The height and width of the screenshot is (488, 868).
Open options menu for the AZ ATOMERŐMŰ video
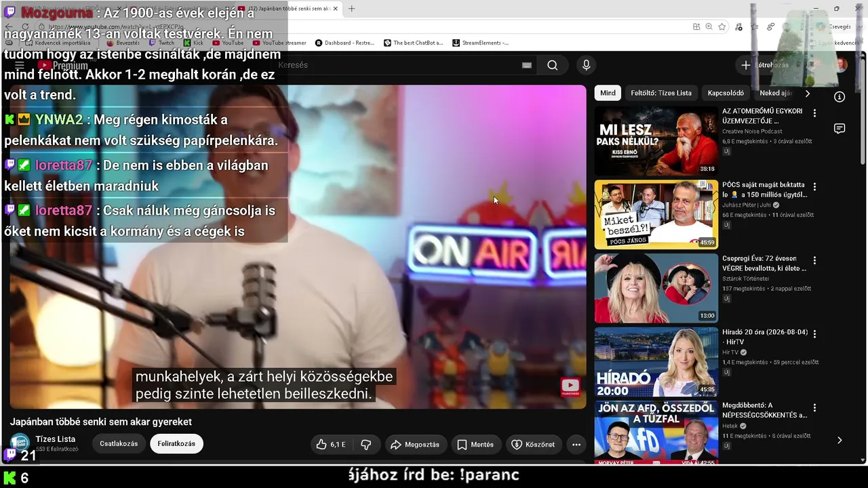[x=814, y=113]
